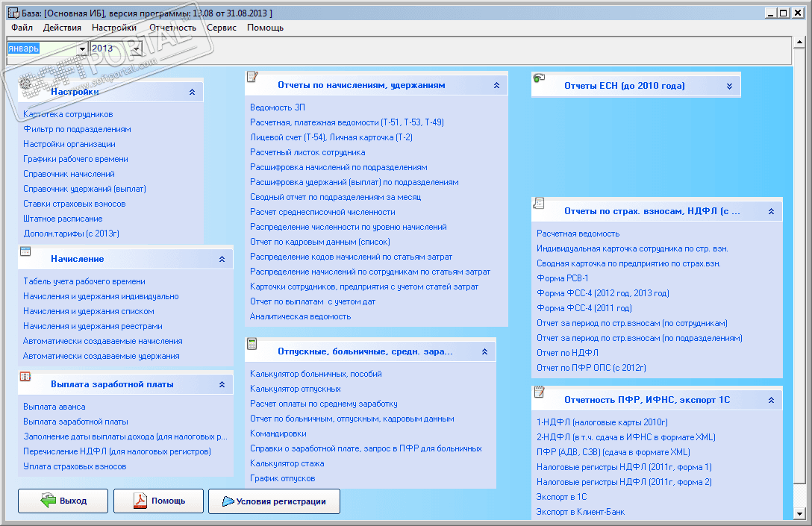The width and height of the screenshot is (812, 526).
Task: Click the scrollbar down arrow on the right edge
Action: point(799,514)
